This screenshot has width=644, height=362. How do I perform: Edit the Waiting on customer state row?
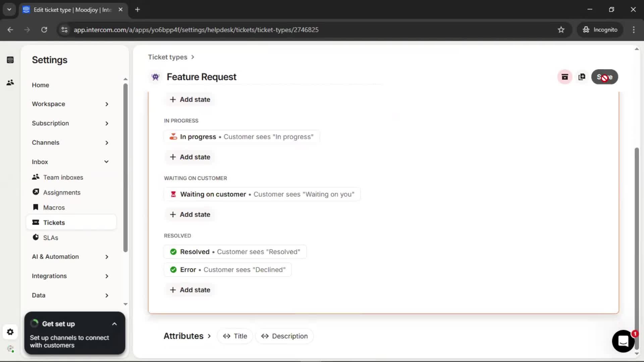(x=262, y=194)
